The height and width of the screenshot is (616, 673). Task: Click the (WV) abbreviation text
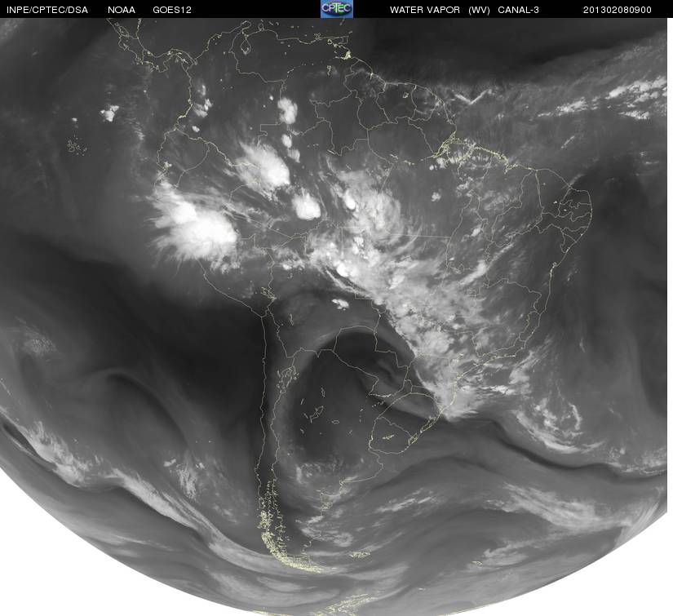(479, 10)
